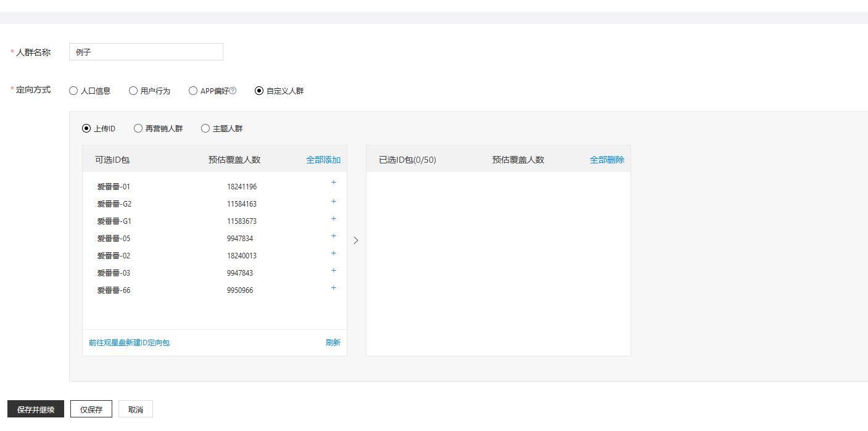The height and width of the screenshot is (431, 868).
Task: Click 全部添加 to add all packages
Action: [323, 160]
